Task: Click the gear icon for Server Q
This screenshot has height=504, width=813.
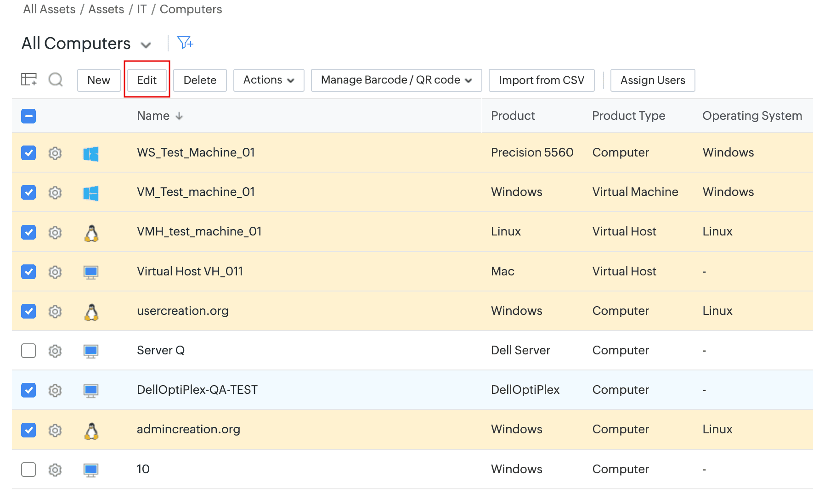Action: click(x=55, y=351)
